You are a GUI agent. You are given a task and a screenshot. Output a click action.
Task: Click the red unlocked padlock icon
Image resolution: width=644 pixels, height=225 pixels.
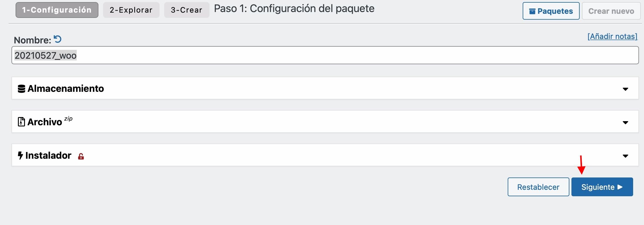pos(81,156)
